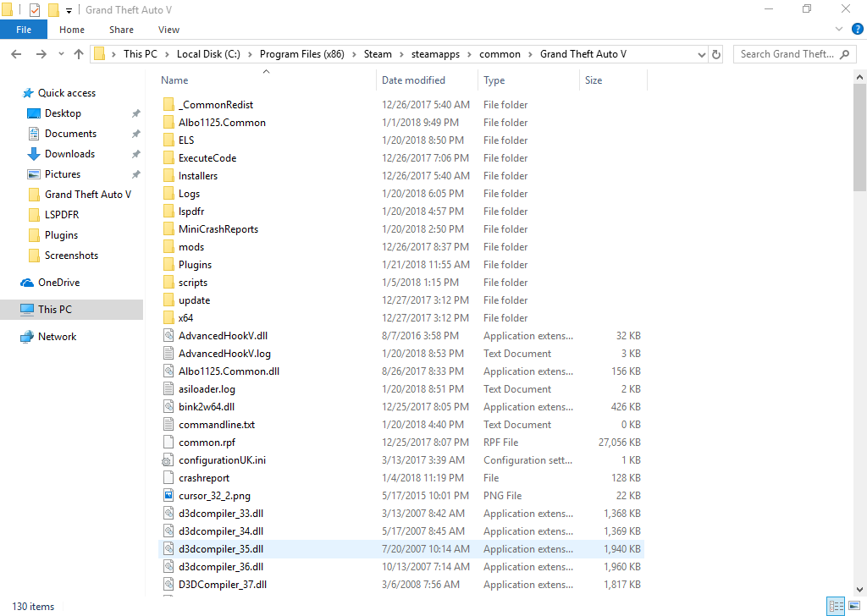Select the lspdfr folder icon
The height and width of the screenshot is (616, 867).
pyautogui.click(x=168, y=211)
